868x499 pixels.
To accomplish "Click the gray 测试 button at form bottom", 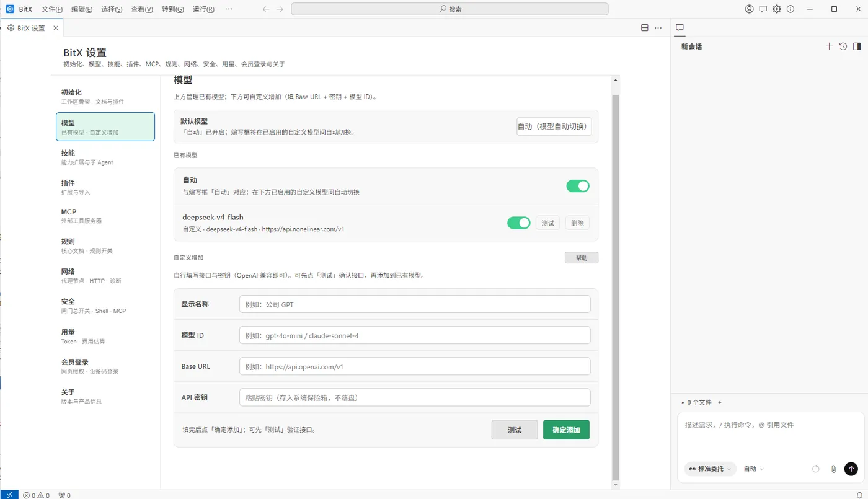I will (x=515, y=430).
